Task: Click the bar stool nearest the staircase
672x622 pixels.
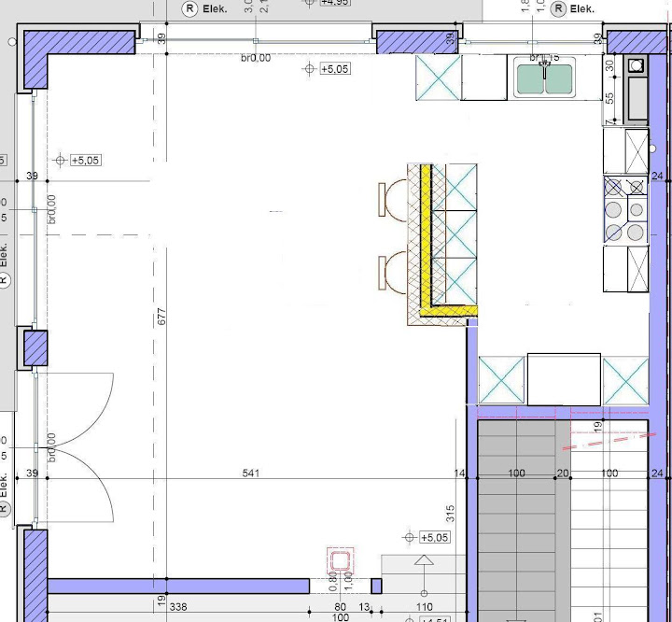Action: coord(393,272)
